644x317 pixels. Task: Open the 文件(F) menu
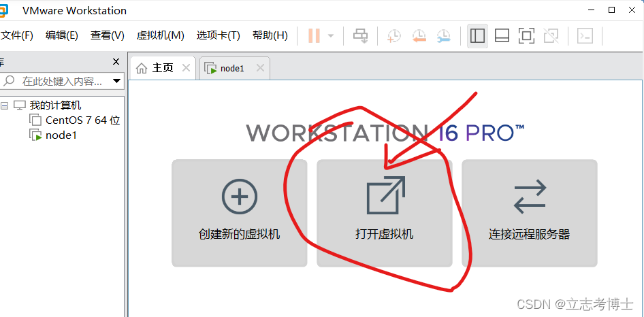click(16, 35)
